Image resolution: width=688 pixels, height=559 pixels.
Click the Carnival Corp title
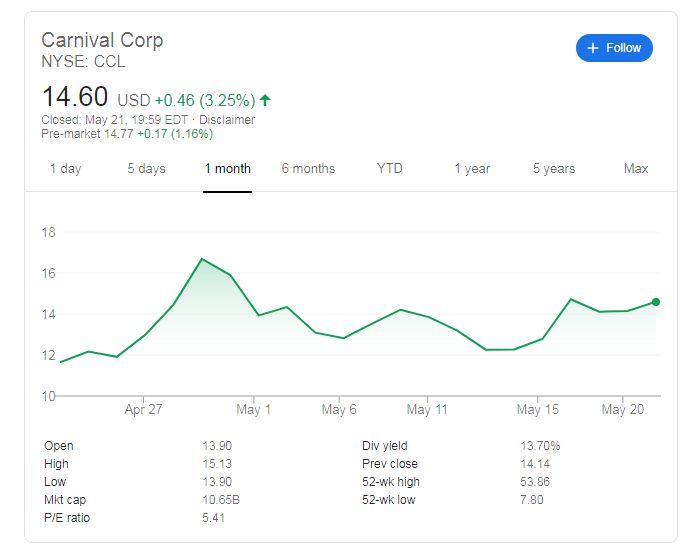pos(102,40)
